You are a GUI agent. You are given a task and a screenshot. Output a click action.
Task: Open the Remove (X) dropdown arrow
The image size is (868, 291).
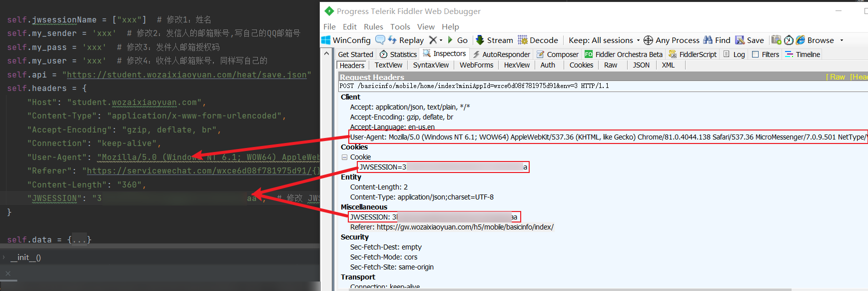(441, 40)
